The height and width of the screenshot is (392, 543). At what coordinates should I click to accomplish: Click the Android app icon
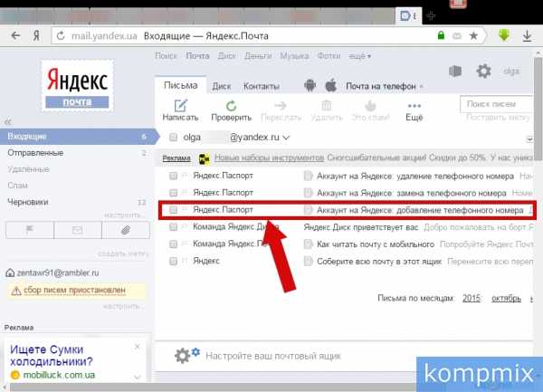pos(310,85)
